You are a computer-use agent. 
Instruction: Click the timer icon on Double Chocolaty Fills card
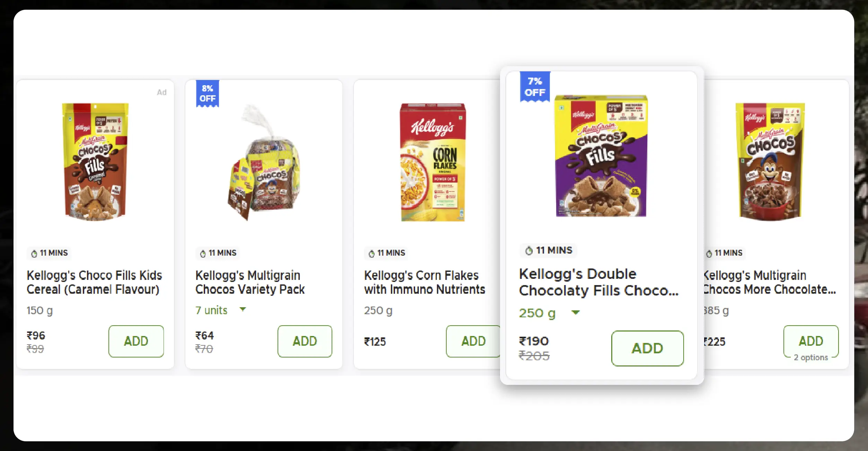coord(528,250)
